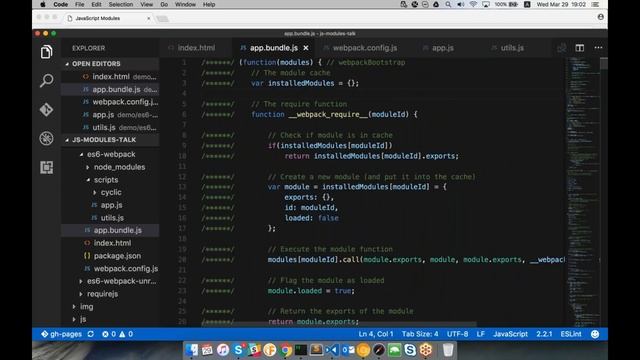The image size is (640, 360).
Task: Switch to the utils.js editor tab
Action: click(x=512, y=48)
